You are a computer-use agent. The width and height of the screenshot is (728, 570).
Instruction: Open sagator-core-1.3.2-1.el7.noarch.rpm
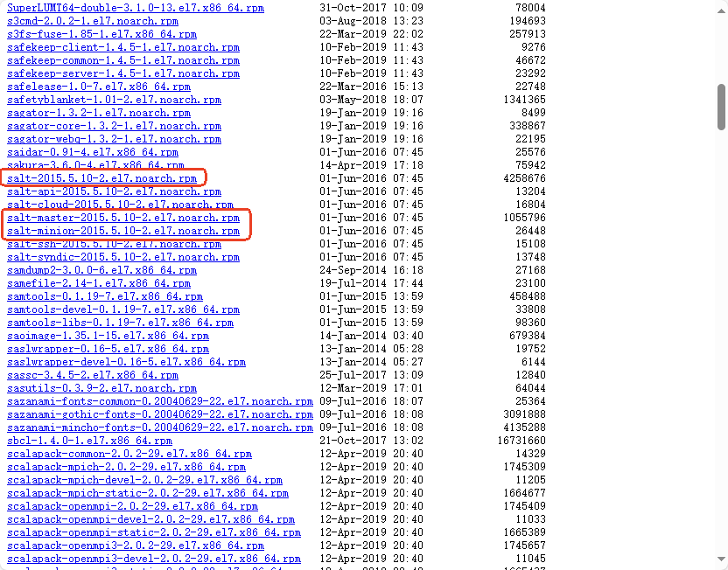(115, 126)
